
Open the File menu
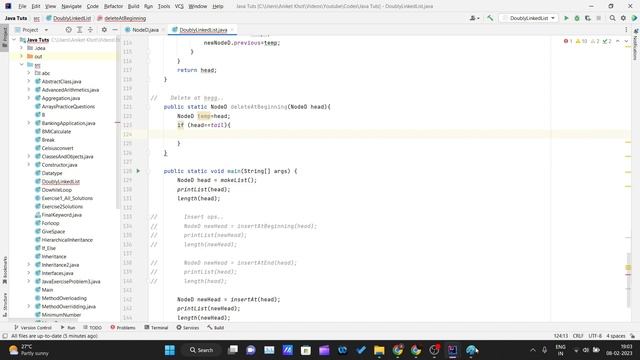point(22,6)
